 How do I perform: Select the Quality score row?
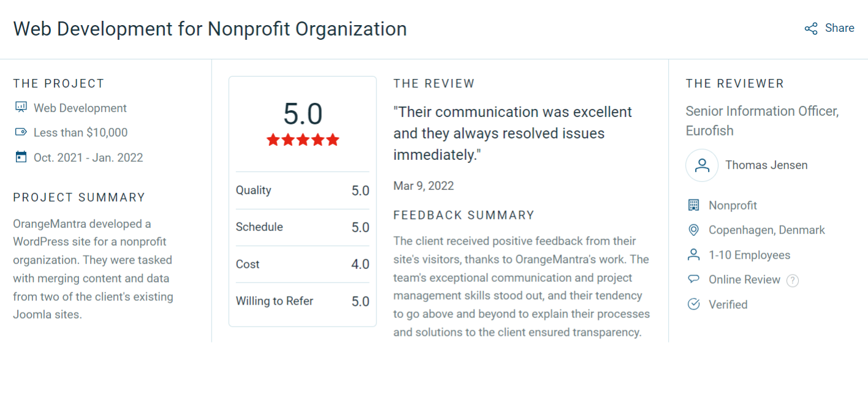[302, 191]
